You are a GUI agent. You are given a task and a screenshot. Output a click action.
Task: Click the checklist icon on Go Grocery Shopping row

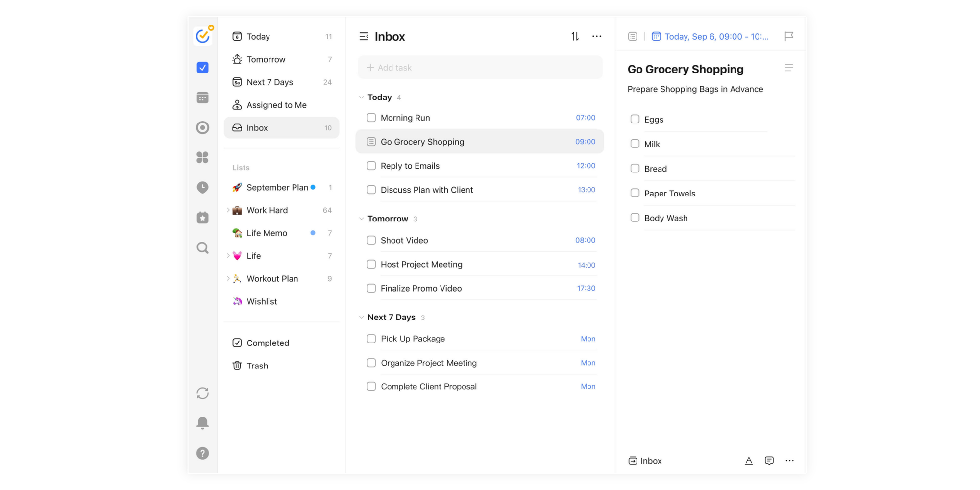pos(371,142)
